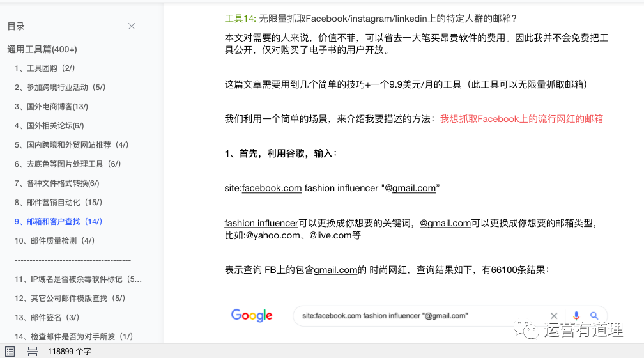
Task: Click the outline list icon in status bar
Action: (x=10, y=351)
